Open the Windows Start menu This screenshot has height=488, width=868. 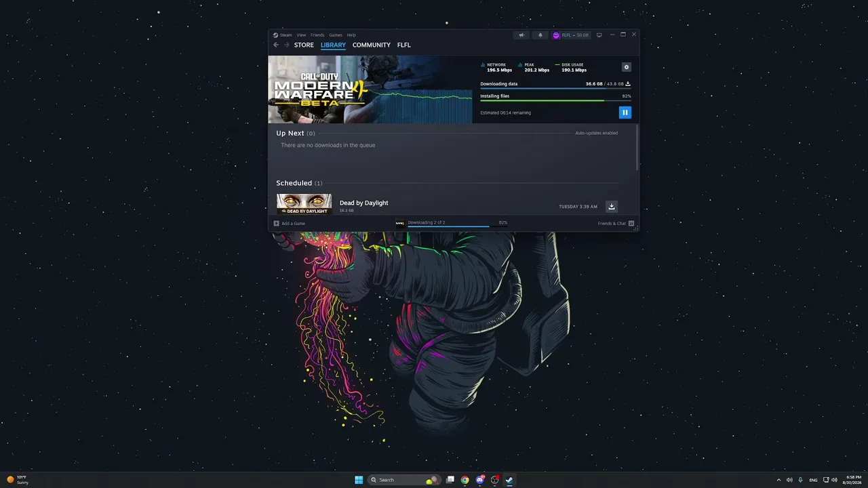tap(359, 480)
